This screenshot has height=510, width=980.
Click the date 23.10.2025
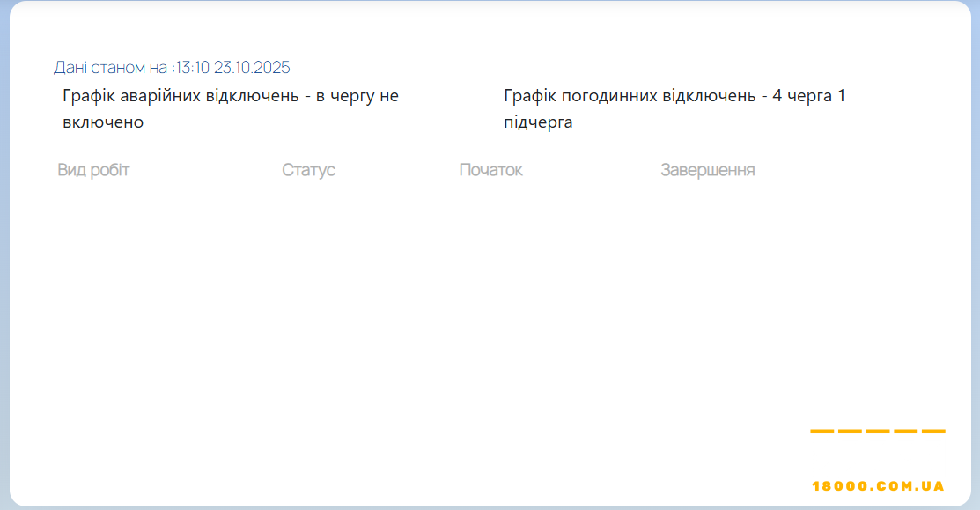tap(252, 68)
